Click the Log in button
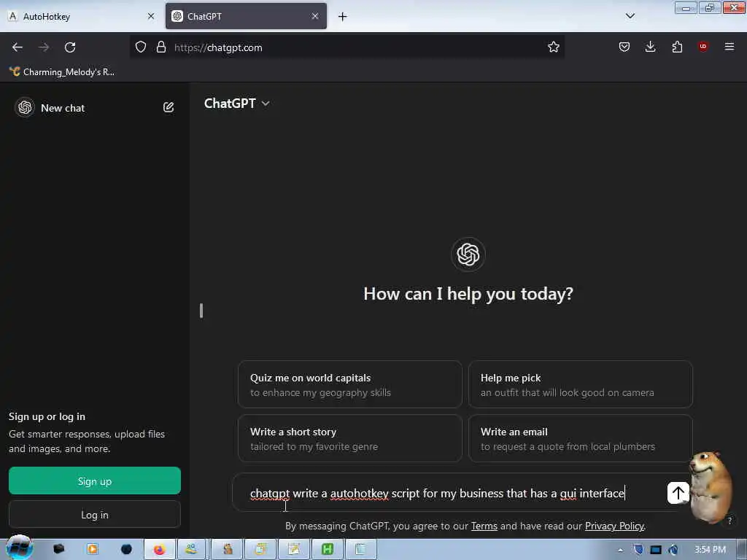Screen dimensions: 747x560 95,514
